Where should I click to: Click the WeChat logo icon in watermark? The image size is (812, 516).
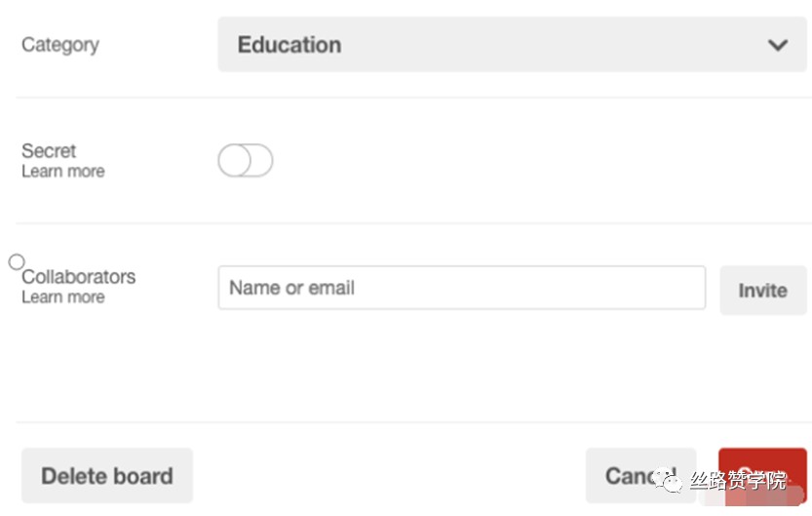pos(668,480)
